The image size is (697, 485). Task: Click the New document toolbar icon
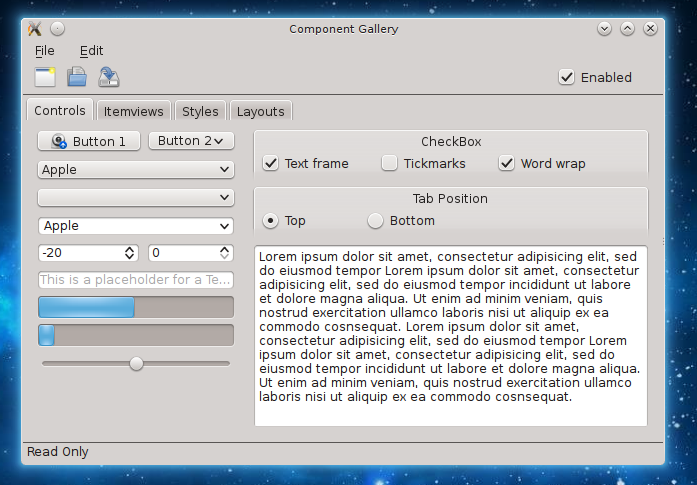(x=45, y=77)
